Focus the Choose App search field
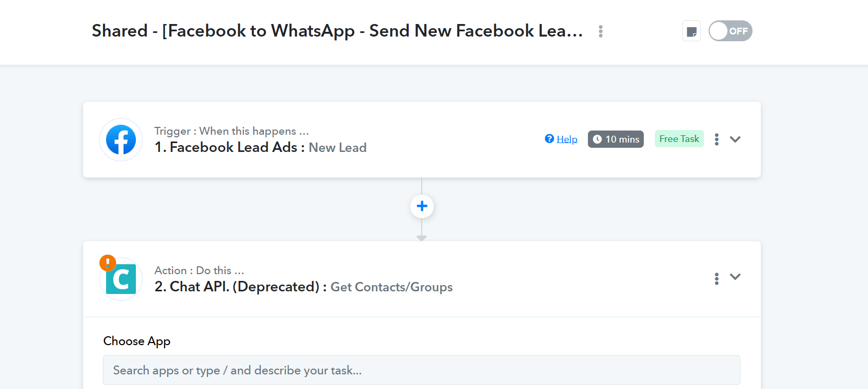The width and height of the screenshot is (868, 389). pyautogui.click(x=421, y=370)
